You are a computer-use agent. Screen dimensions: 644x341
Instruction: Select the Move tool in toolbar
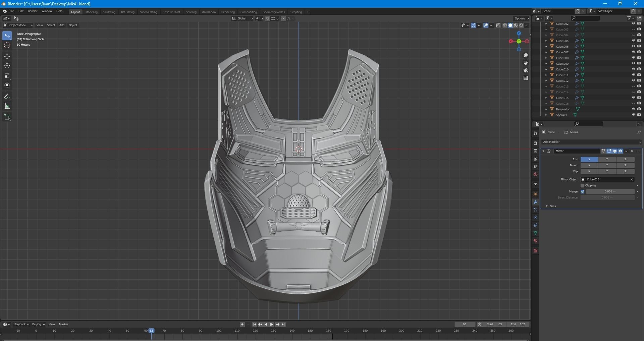pyautogui.click(x=7, y=56)
